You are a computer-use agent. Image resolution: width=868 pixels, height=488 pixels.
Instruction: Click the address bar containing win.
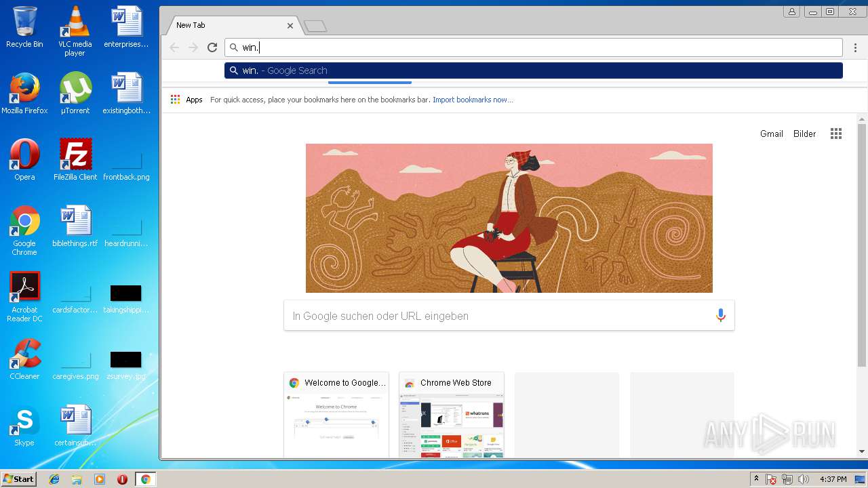[534, 47]
